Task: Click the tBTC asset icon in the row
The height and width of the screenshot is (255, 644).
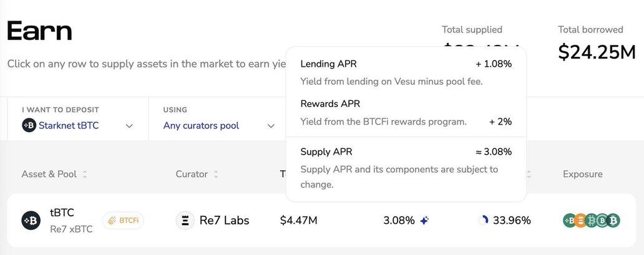Action: (31, 220)
